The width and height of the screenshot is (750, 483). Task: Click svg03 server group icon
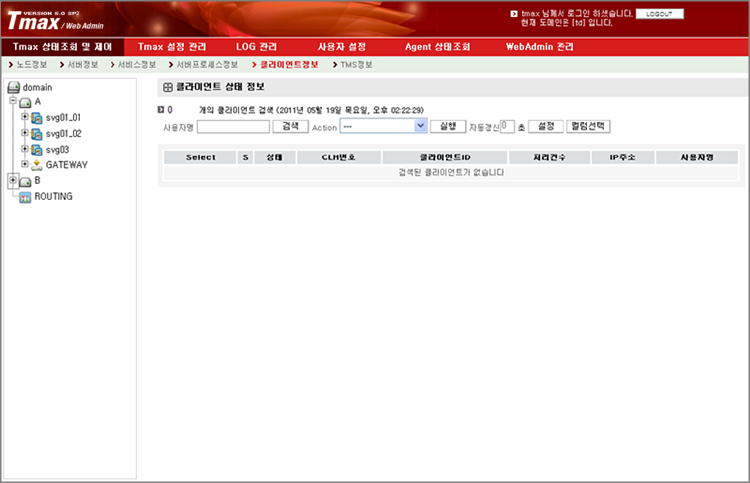(x=36, y=150)
